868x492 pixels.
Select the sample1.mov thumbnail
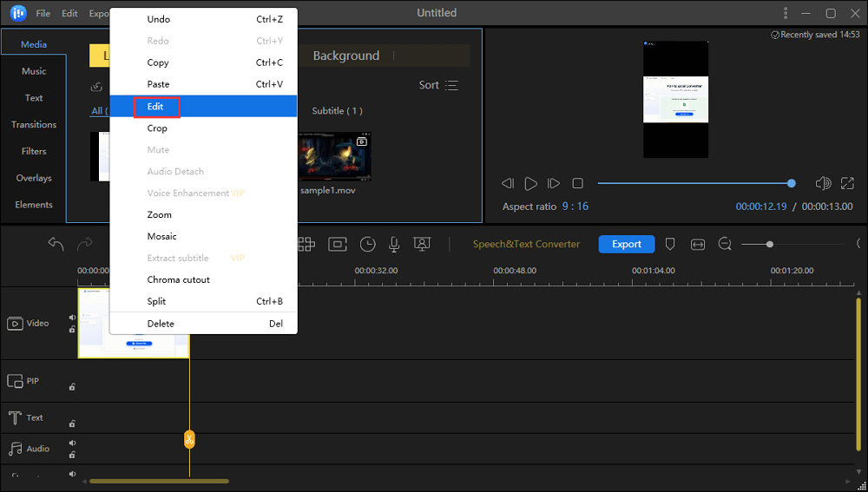pyautogui.click(x=335, y=156)
